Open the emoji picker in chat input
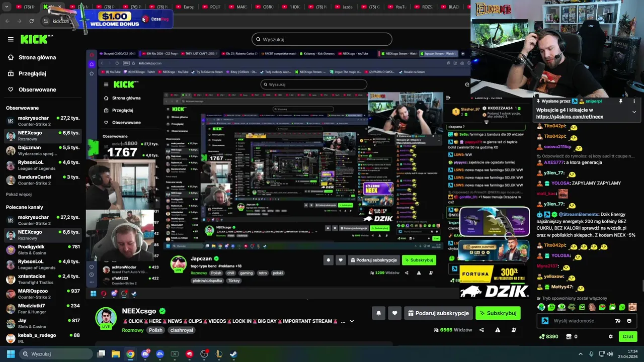Image resolution: width=644 pixels, height=362 pixels. click(x=629, y=321)
